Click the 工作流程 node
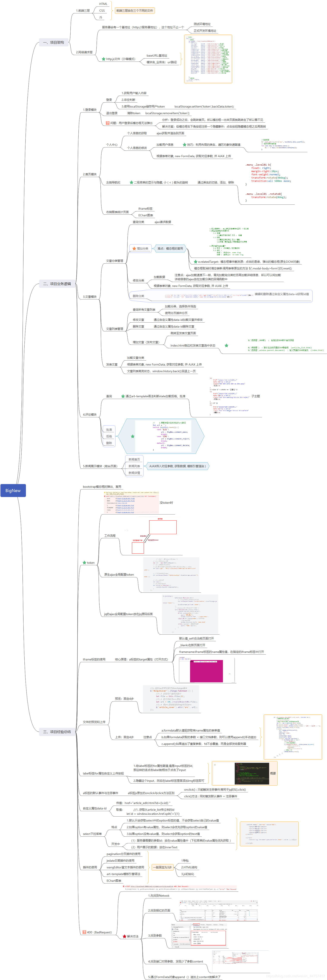Screen dimensions: 327x980 point(110,536)
